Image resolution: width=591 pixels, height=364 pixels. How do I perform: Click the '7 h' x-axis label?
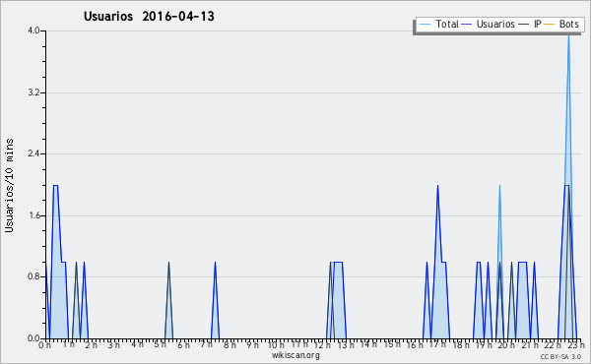coord(207,344)
